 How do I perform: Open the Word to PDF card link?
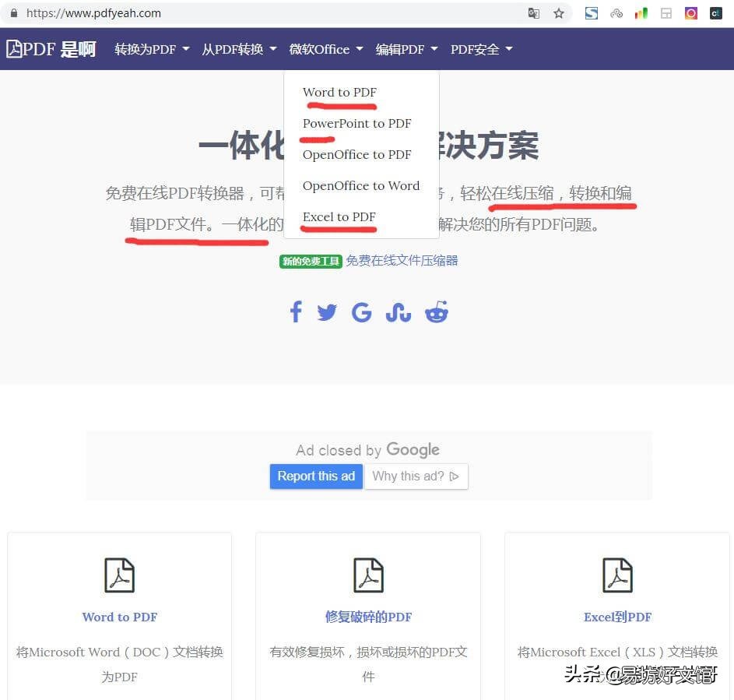tap(120, 617)
